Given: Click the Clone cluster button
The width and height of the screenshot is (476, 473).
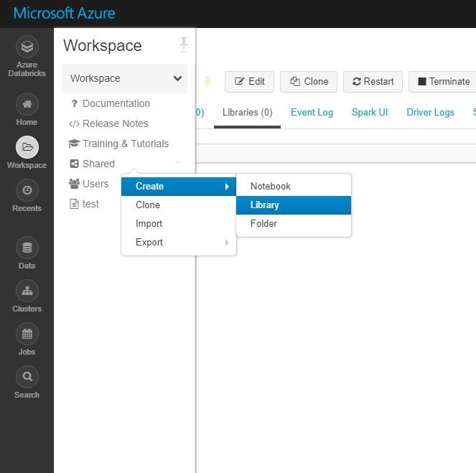Looking at the screenshot, I should (x=309, y=82).
